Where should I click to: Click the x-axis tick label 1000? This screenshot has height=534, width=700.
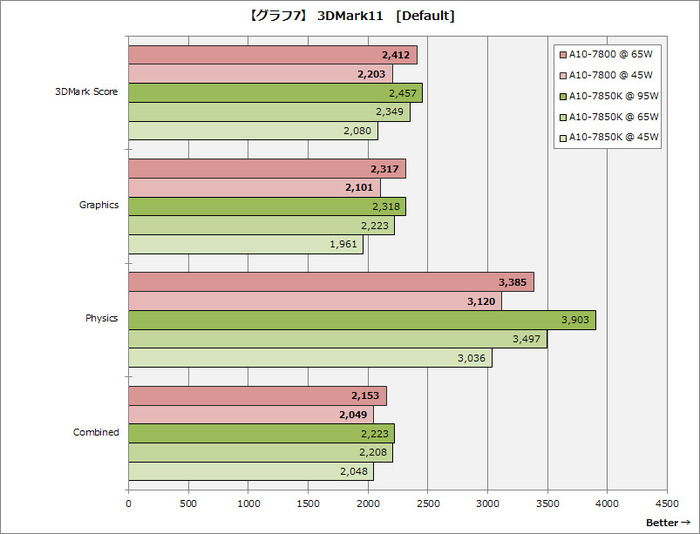(x=249, y=504)
